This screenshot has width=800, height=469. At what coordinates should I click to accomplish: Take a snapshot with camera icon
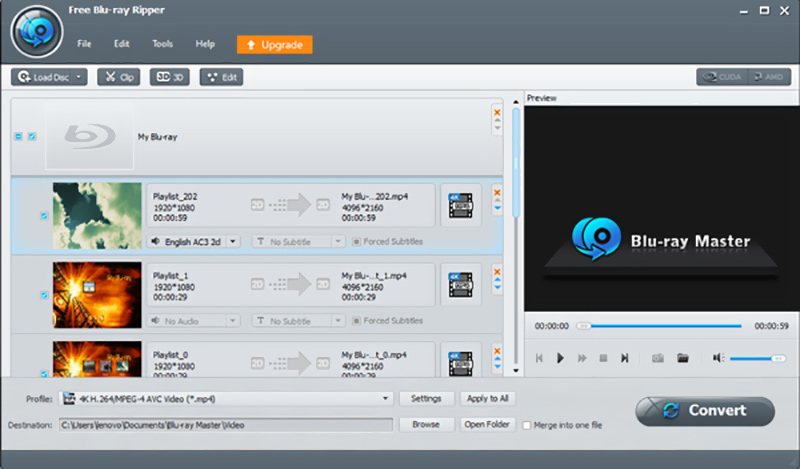pos(658,357)
